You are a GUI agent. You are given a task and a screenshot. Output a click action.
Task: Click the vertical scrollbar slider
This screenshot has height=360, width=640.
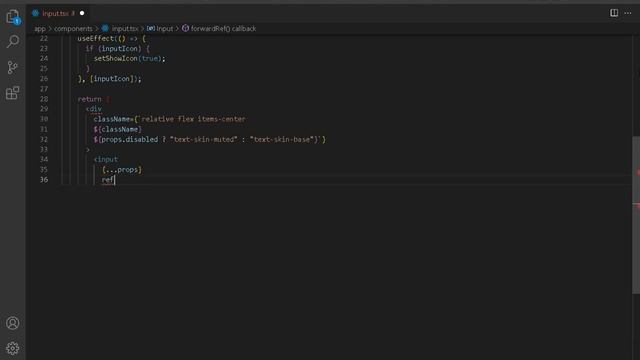click(x=636, y=215)
